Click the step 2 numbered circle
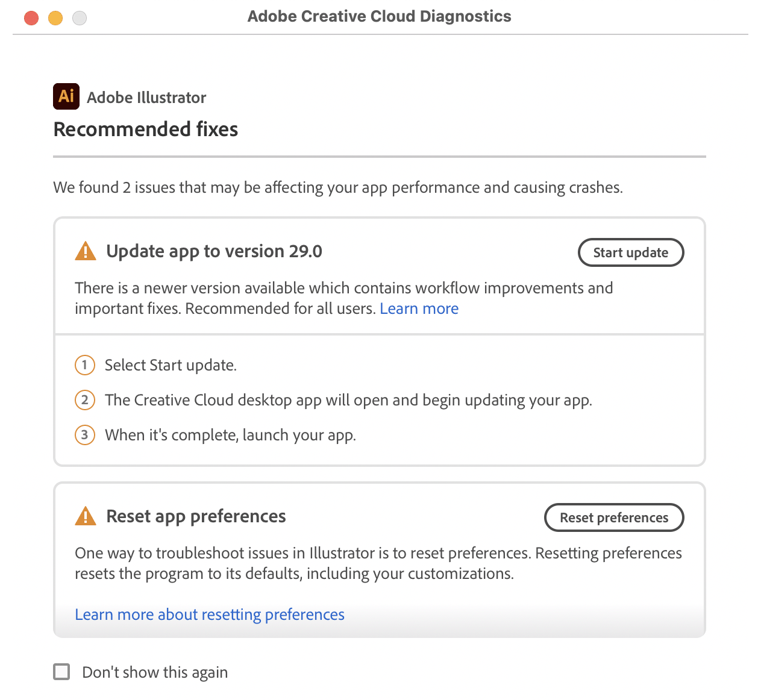758x700 pixels. [x=85, y=400]
